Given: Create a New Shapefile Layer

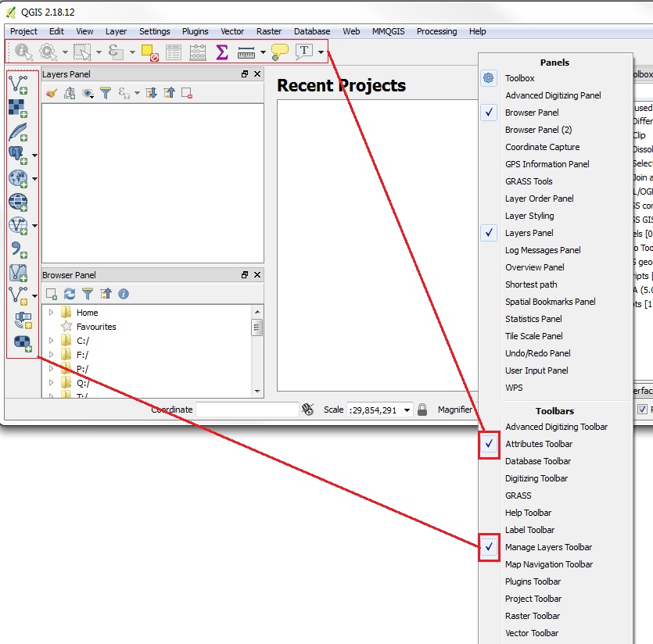Looking at the screenshot, I should 18,296.
